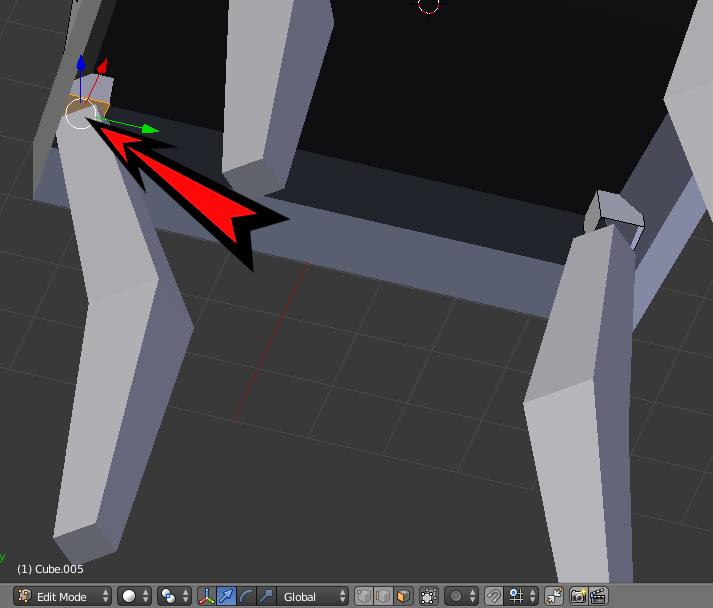
Task: Open the proportional editing dropdown
Action: [x=461, y=596]
